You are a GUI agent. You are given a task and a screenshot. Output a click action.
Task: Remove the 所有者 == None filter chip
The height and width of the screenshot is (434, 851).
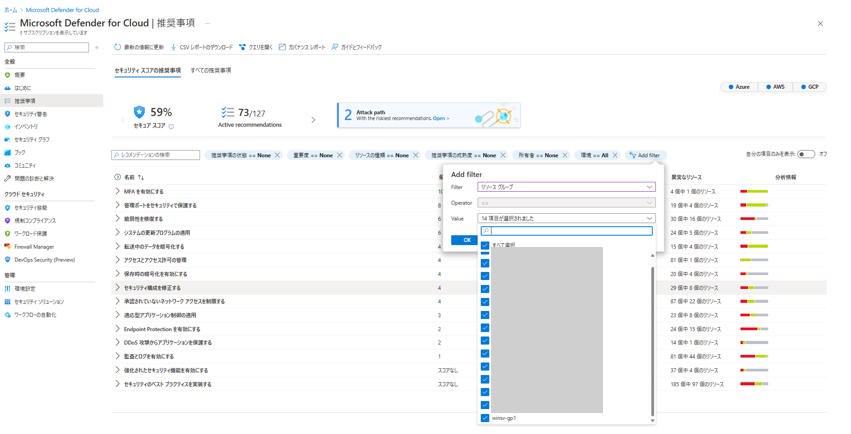(x=565, y=155)
